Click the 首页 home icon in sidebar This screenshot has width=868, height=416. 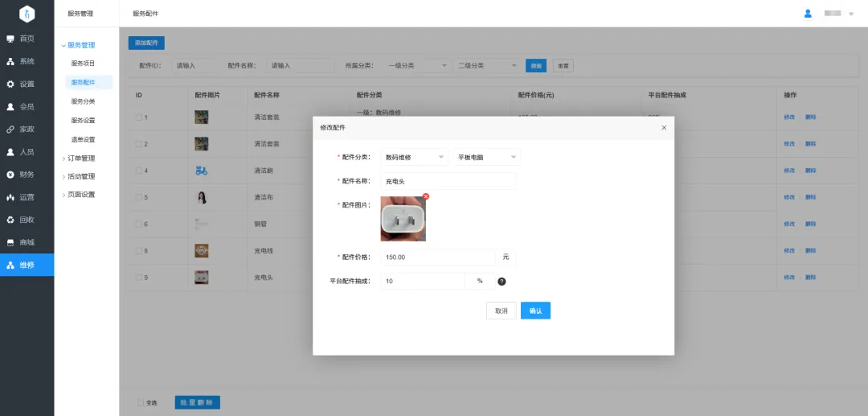click(10, 39)
